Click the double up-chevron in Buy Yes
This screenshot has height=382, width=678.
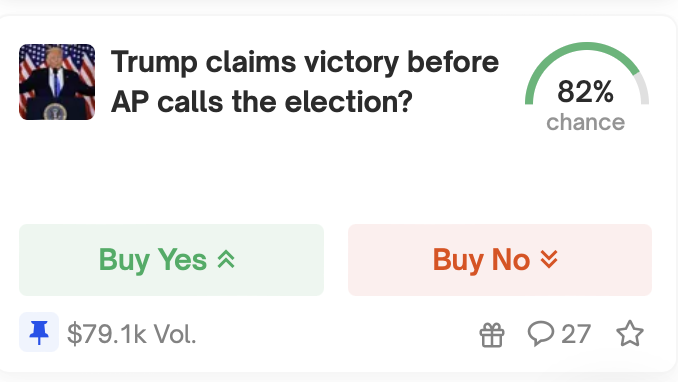coord(226,260)
